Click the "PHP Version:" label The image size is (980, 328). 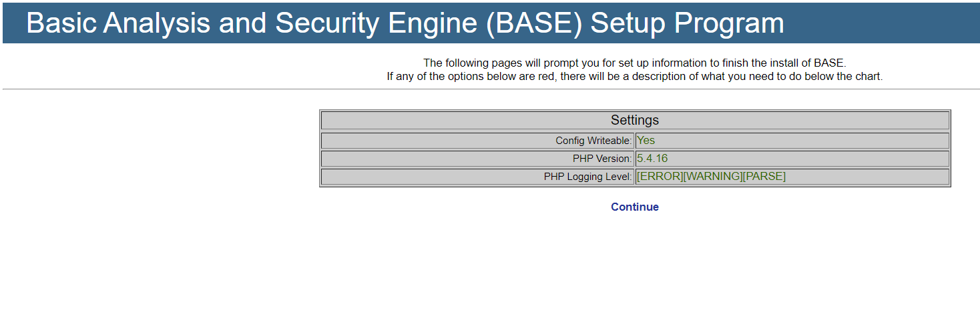tap(601, 159)
